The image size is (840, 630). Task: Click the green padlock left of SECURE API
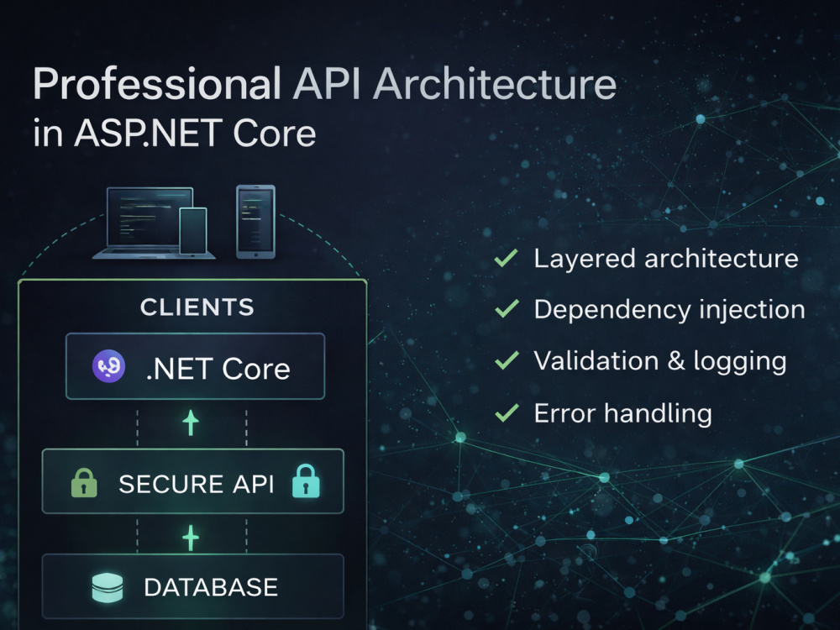[x=84, y=483]
